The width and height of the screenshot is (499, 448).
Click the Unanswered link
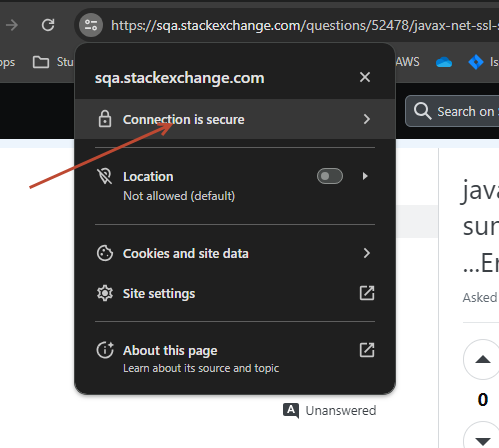pyautogui.click(x=341, y=410)
